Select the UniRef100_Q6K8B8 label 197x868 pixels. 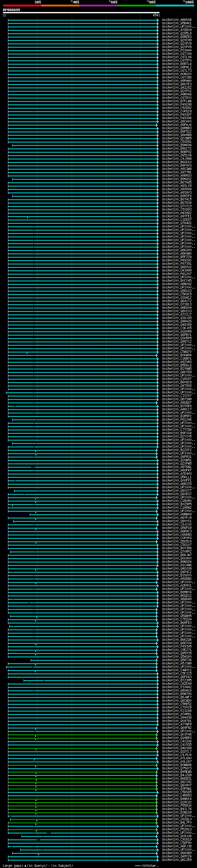point(177,135)
